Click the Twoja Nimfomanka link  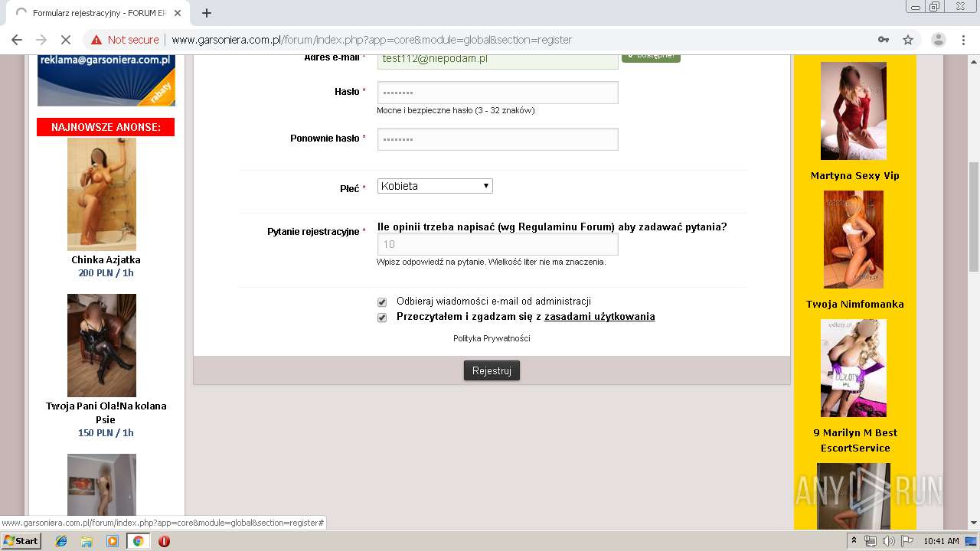coord(854,305)
